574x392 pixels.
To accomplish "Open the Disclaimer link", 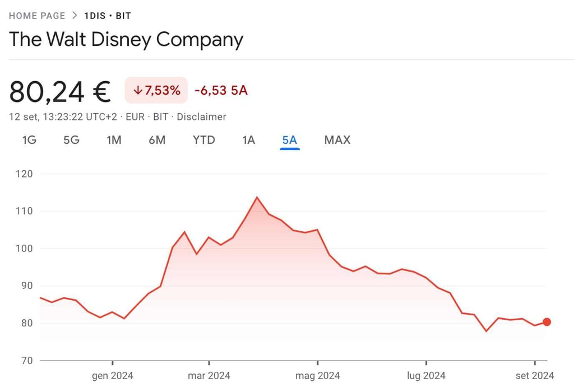I will [201, 116].
